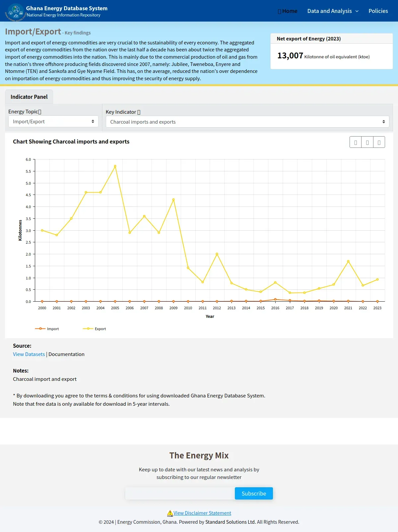Click the middle chart toolbar button
This screenshot has width=398, height=532.
367,142
